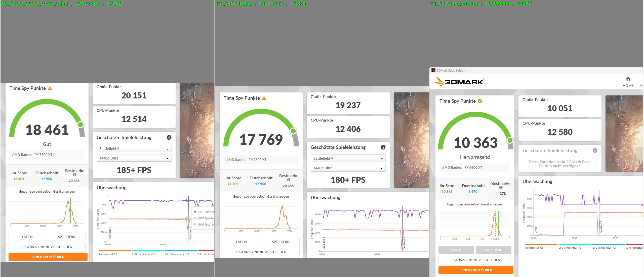Screen dimensions: 644x277
Task: Expand the 1440p Ultra dropdown above 185+ FPS
Action: (134, 158)
